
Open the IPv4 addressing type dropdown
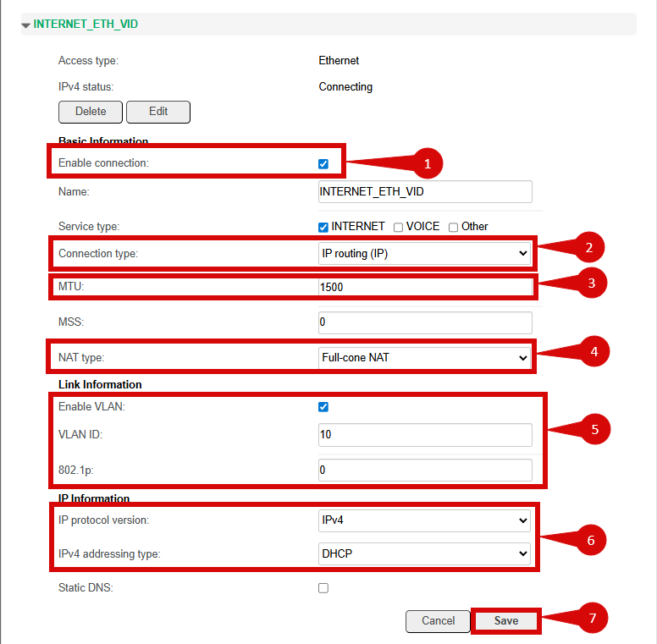click(425, 554)
